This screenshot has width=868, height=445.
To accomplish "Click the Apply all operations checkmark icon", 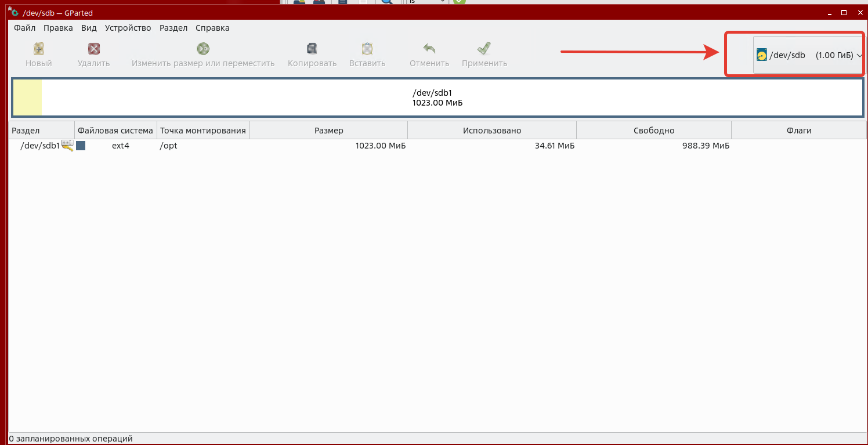I will [484, 49].
